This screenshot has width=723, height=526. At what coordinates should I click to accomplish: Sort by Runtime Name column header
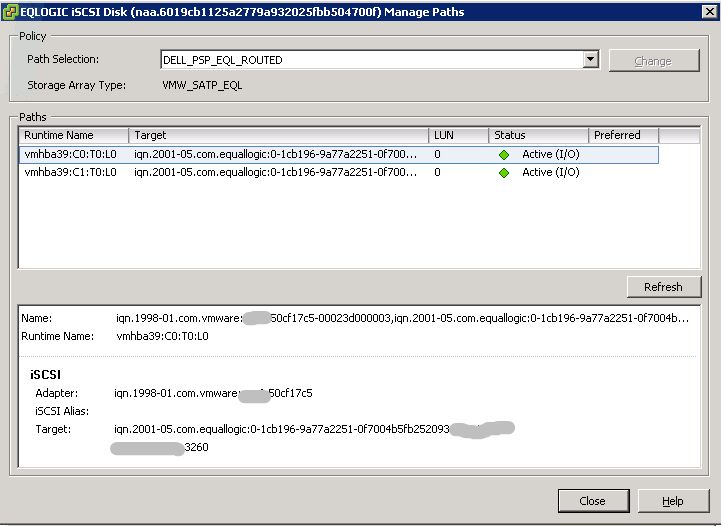(x=74, y=135)
